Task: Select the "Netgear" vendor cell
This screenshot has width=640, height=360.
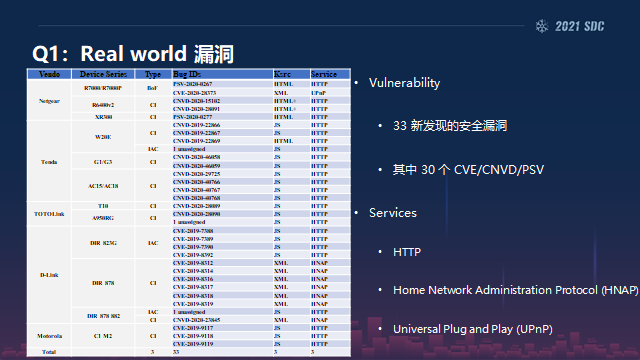Action: pyautogui.click(x=49, y=101)
